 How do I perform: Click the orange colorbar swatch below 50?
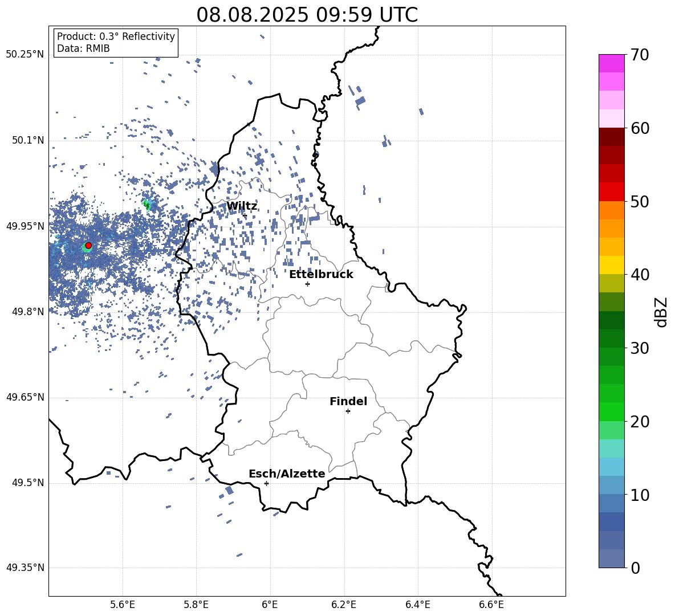612,210
